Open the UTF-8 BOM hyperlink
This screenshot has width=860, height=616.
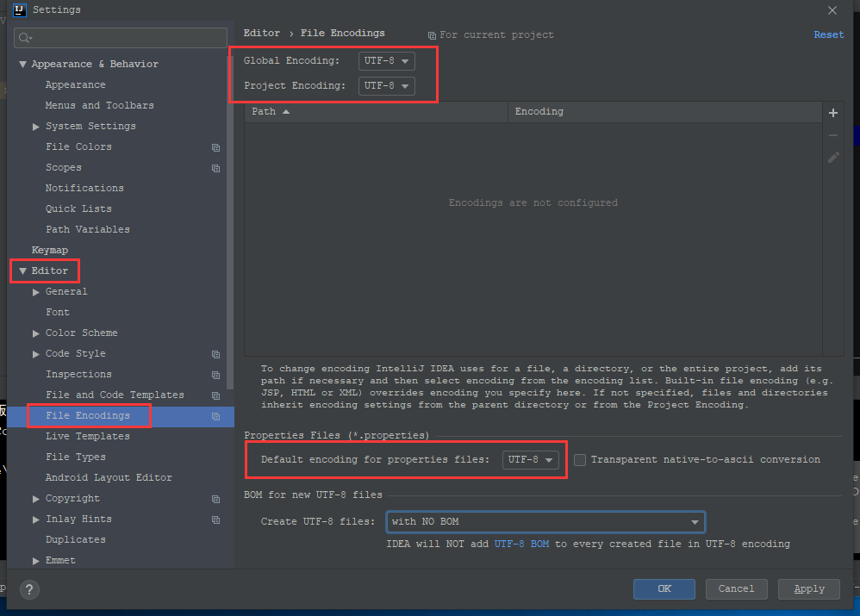521,544
